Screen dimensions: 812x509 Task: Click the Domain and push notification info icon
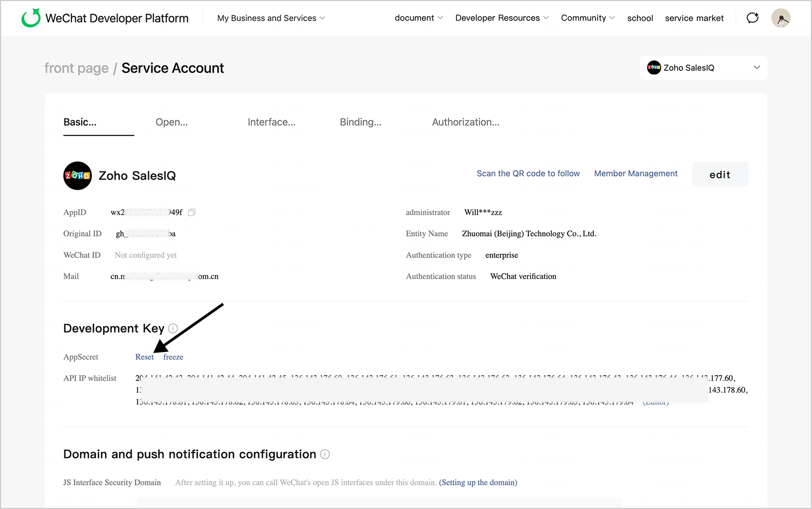tap(325, 454)
